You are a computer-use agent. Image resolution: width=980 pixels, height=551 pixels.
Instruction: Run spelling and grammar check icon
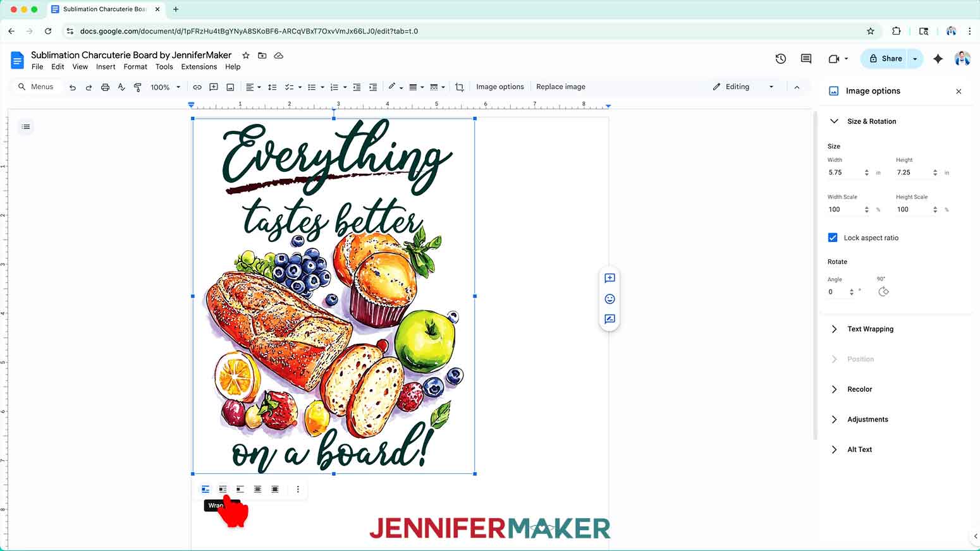tap(121, 87)
